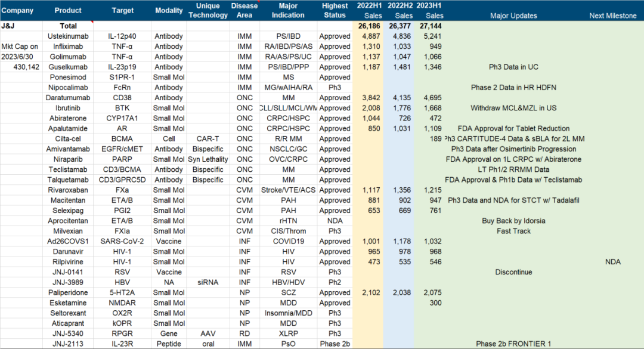Select the NDA milestone in Rilpivirine row
644x349 pixels.
pos(613,262)
